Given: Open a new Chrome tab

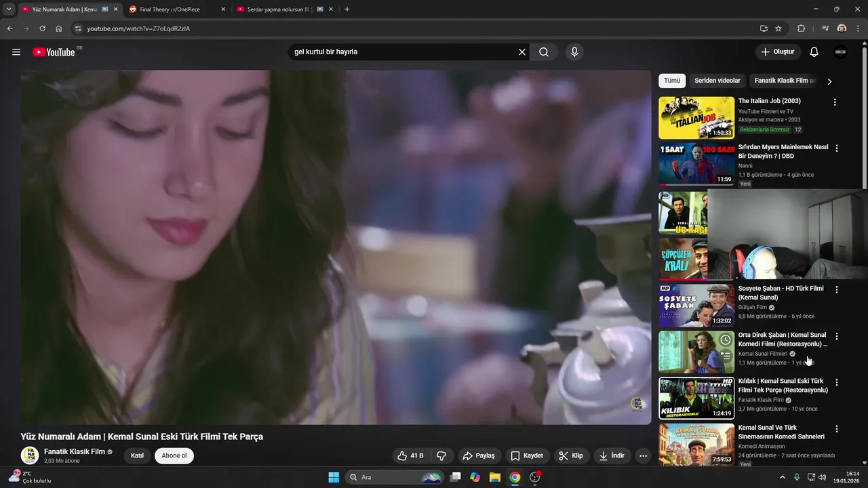Looking at the screenshot, I should pos(347,9).
